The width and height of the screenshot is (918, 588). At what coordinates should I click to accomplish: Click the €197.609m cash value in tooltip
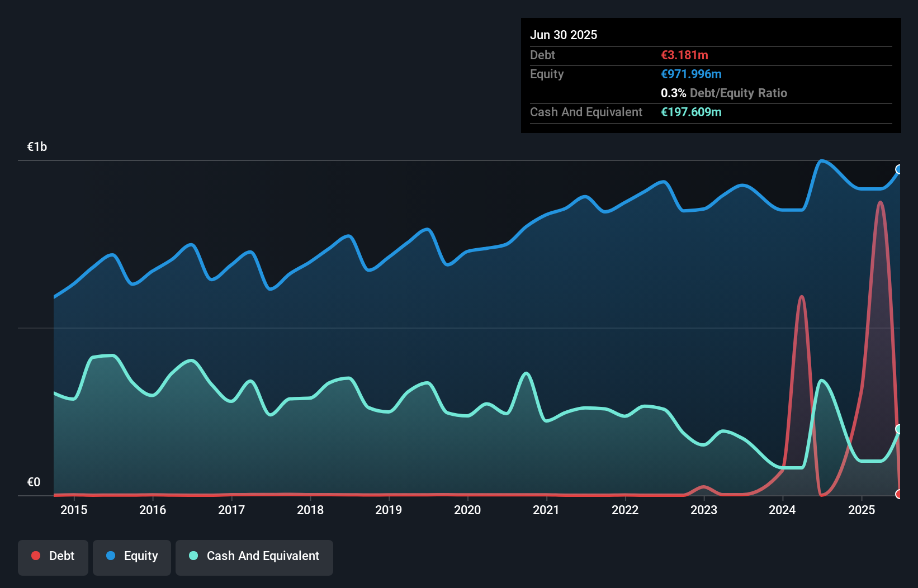coord(692,112)
